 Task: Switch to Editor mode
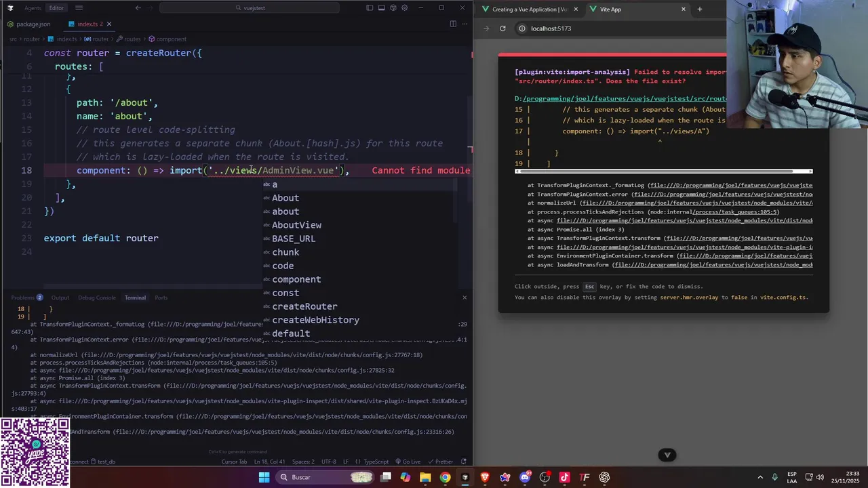pos(56,8)
